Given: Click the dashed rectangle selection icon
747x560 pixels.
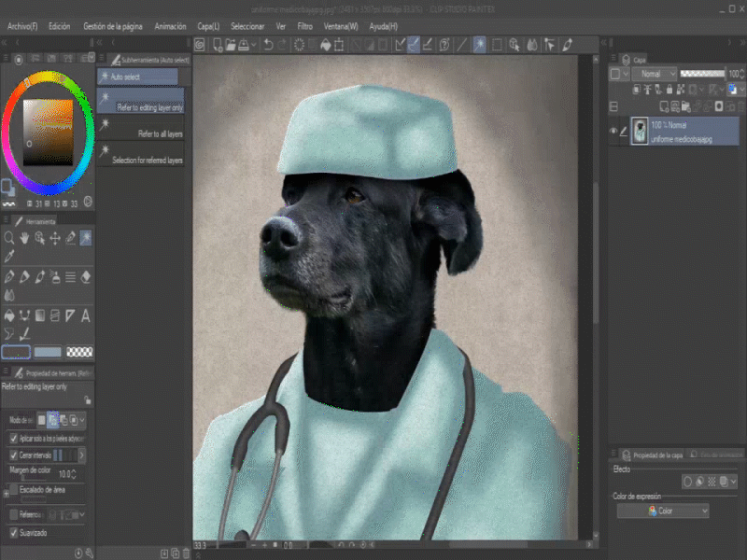Looking at the screenshot, I should click(497, 45).
